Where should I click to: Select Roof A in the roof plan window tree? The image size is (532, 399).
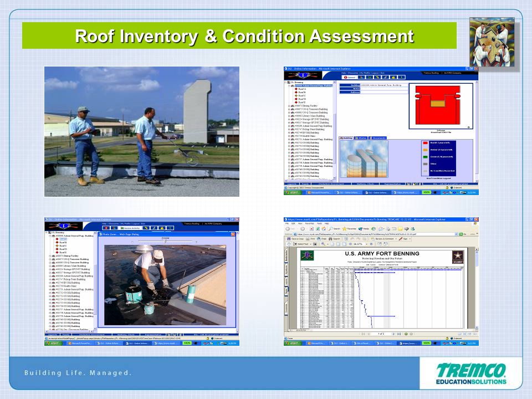coord(302,89)
